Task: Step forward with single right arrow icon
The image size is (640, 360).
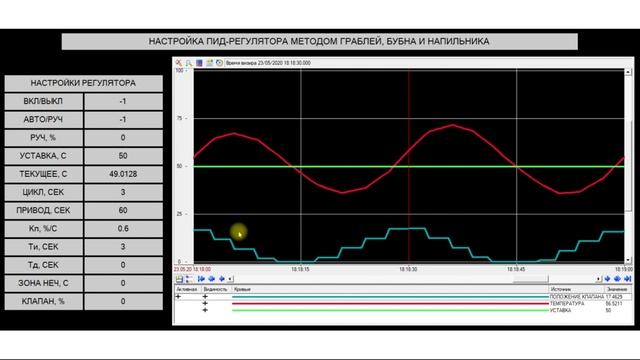Action: click(x=607, y=279)
